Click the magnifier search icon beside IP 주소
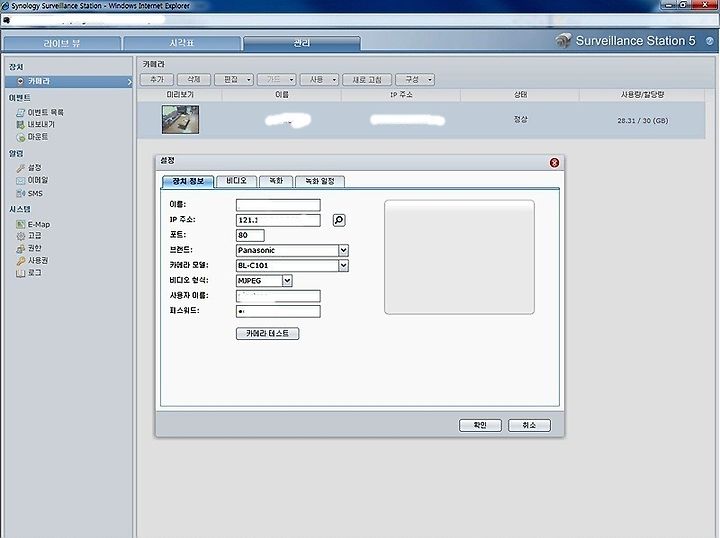 coord(339,220)
